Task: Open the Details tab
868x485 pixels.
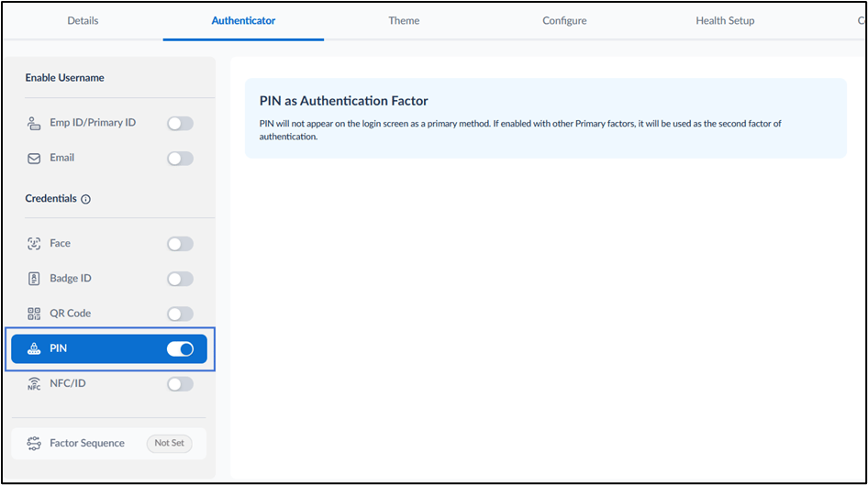Action: coord(83,20)
